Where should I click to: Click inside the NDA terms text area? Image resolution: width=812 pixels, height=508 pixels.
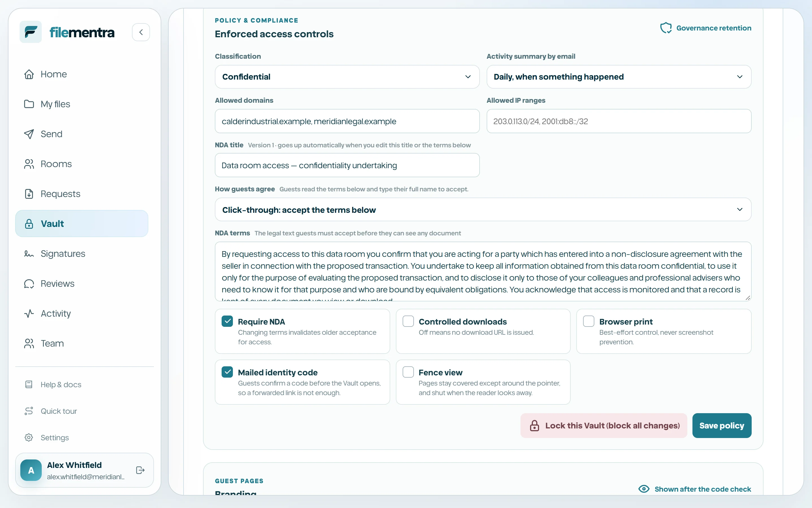[x=483, y=271]
